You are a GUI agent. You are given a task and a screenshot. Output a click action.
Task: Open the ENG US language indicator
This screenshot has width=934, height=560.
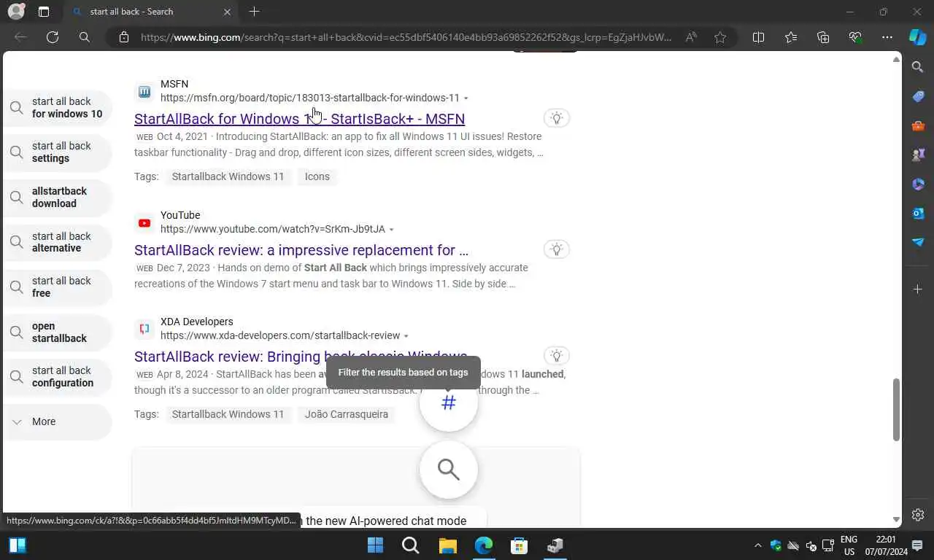point(849,545)
